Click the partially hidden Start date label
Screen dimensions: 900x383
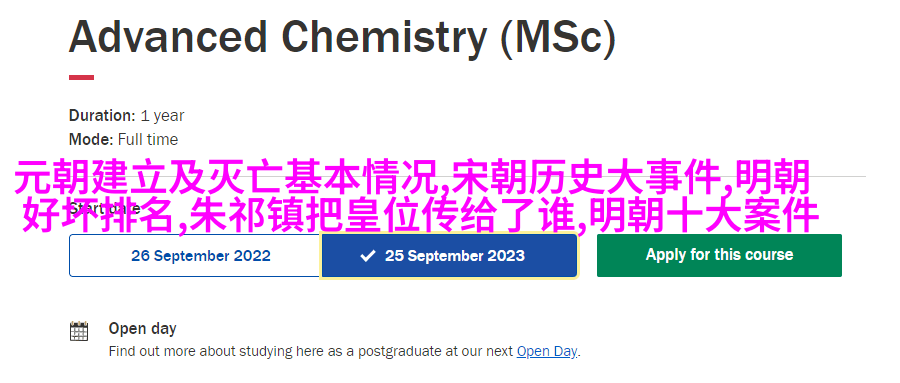coord(104,208)
